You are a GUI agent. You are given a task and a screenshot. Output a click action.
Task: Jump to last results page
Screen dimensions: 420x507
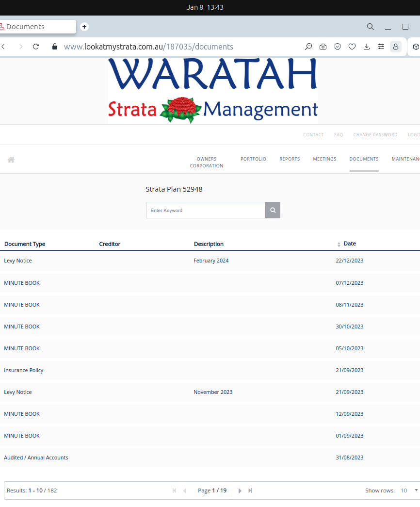[x=250, y=491]
